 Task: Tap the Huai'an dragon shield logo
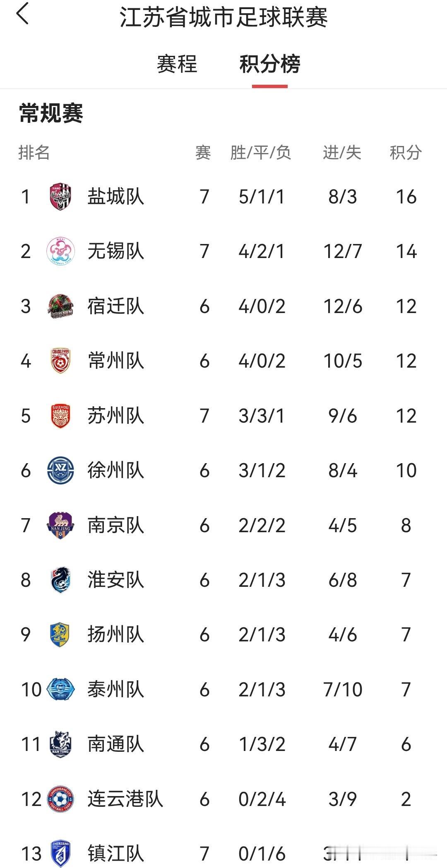click(60, 580)
